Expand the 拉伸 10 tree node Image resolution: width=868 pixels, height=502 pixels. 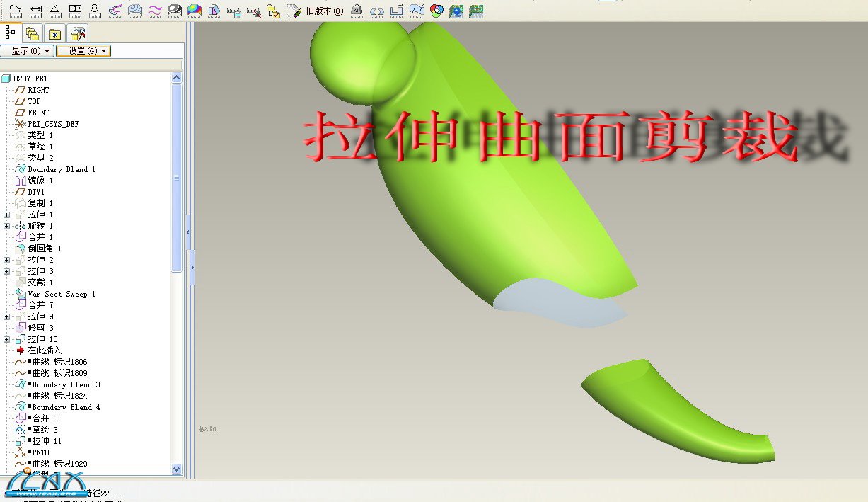(x=7, y=339)
